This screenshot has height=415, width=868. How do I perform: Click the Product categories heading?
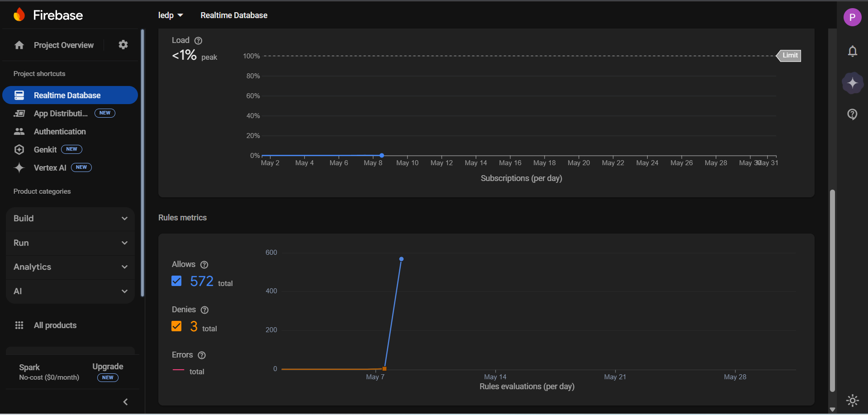(x=42, y=191)
